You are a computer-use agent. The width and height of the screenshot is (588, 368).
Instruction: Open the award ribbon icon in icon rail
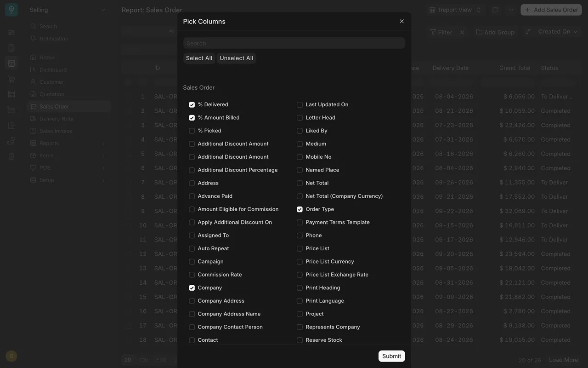(11, 156)
